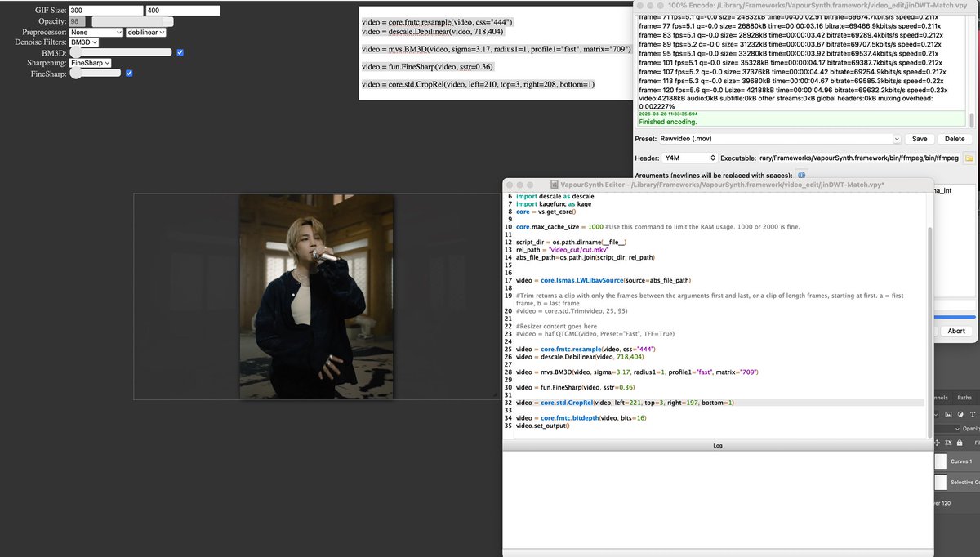The width and height of the screenshot is (980, 557).
Task: Click the Log panel header in editor
Action: [x=718, y=445]
